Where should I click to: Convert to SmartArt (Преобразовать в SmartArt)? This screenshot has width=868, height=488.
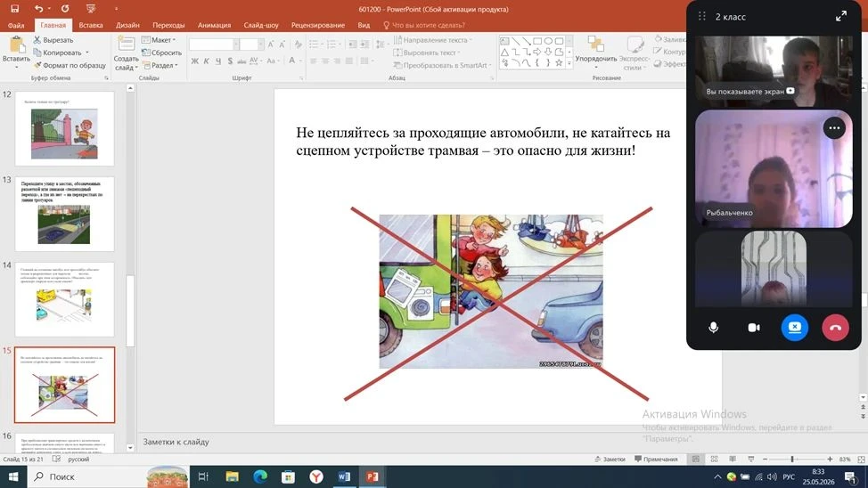442,65
